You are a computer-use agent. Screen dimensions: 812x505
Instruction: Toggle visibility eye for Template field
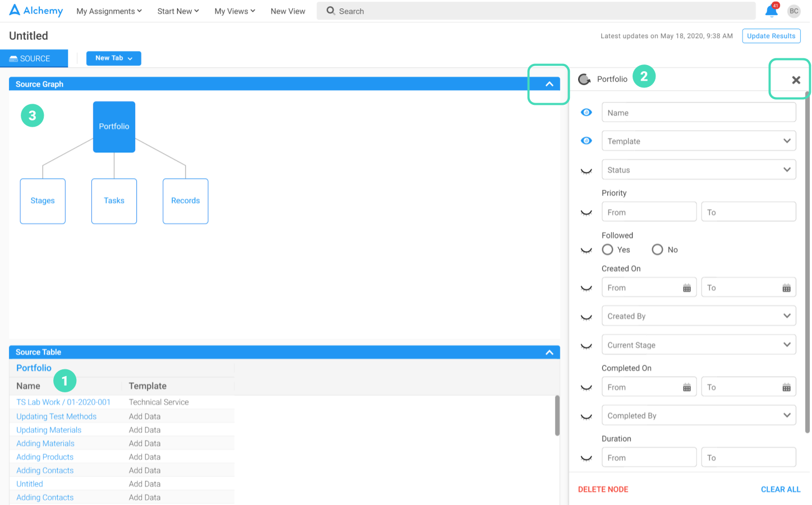[587, 140]
